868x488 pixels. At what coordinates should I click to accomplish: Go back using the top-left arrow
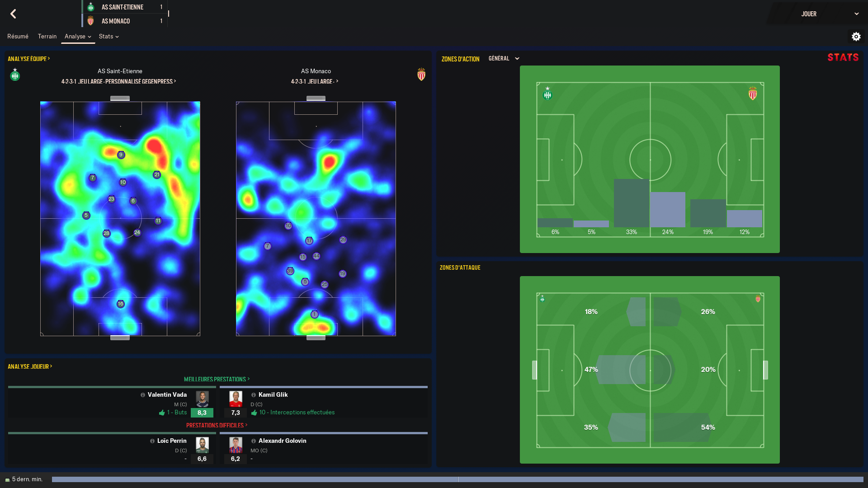[13, 14]
